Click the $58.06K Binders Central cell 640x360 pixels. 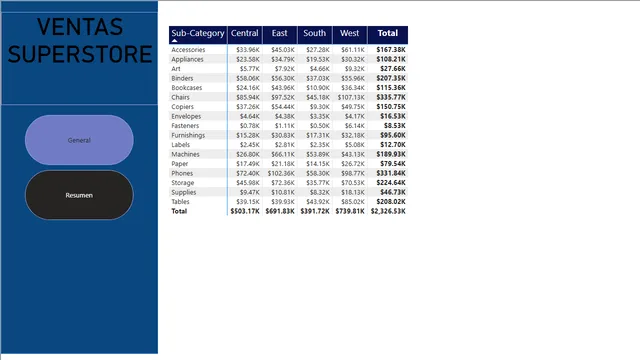248,78
